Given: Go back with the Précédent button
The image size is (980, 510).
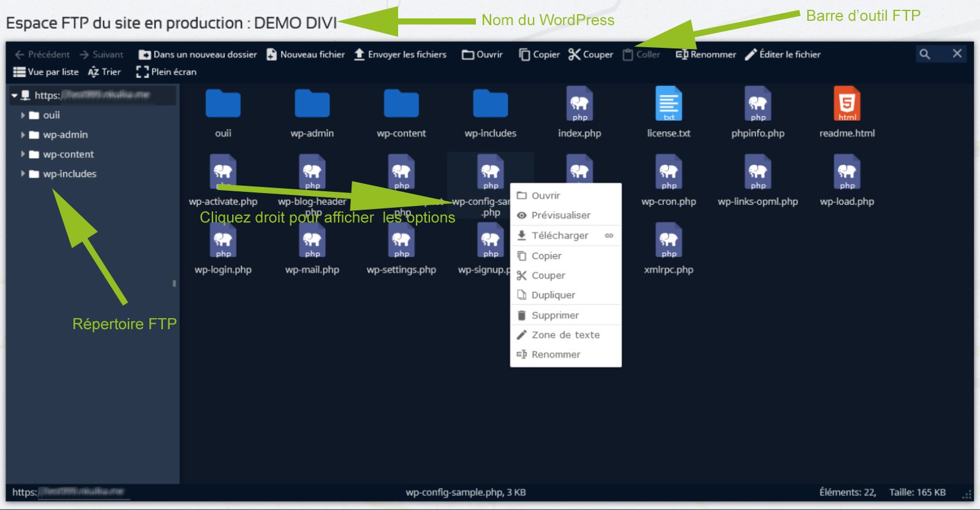Looking at the screenshot, I should [42, 55].
